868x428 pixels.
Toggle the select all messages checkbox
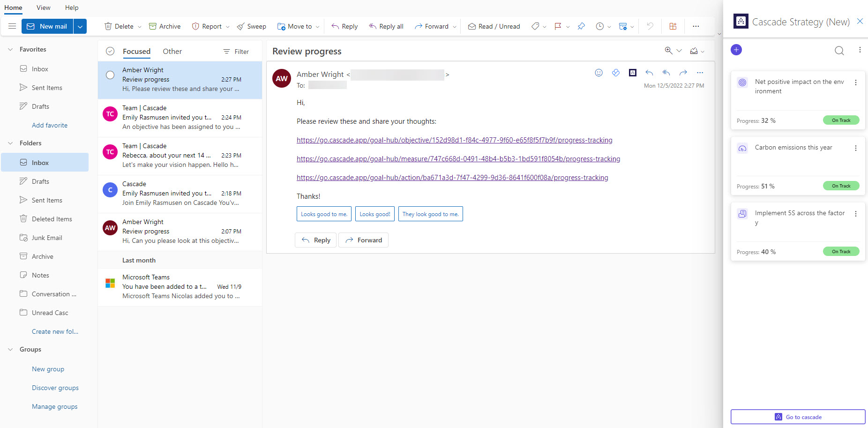click(110, 51)
